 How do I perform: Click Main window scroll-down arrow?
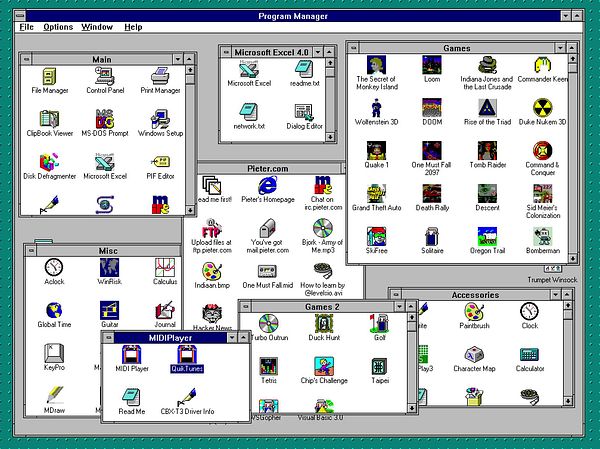click(190, 210)
